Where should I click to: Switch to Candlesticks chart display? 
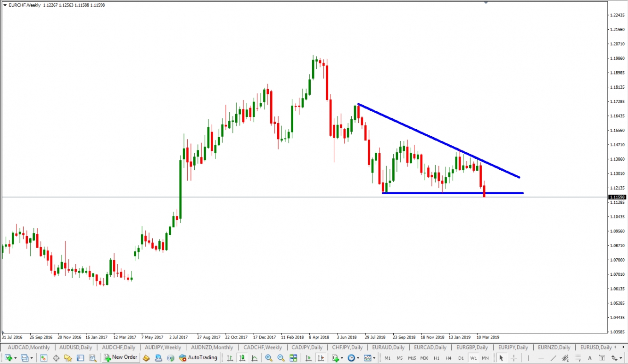click(242, 358)
